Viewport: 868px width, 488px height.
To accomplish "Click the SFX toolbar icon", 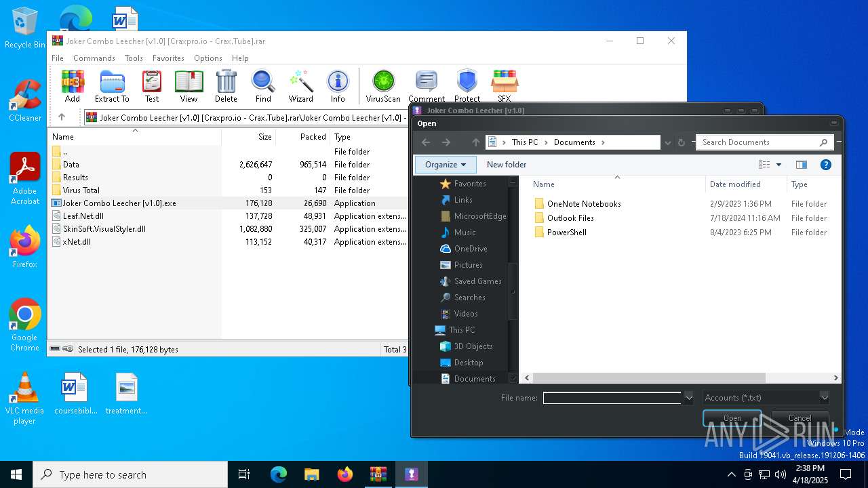I will click(505, 86).
